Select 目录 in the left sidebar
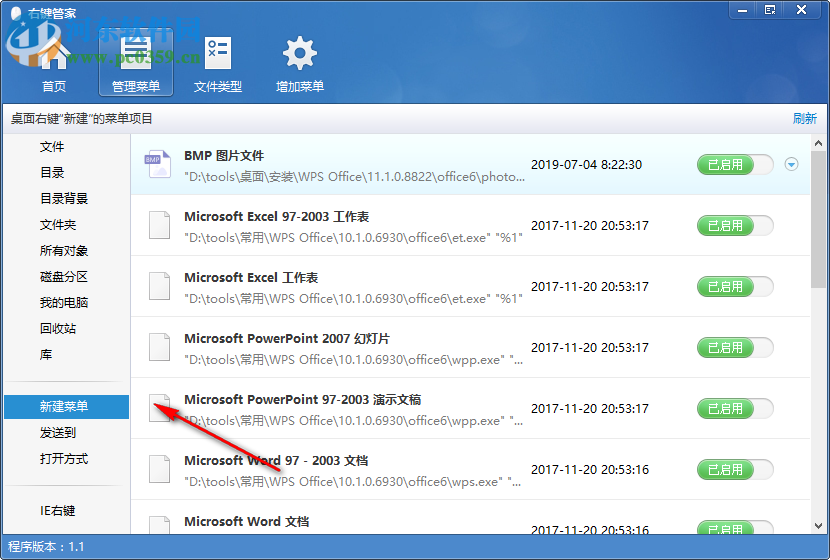The height and width of the screenshot is (560, 830). 52,173
